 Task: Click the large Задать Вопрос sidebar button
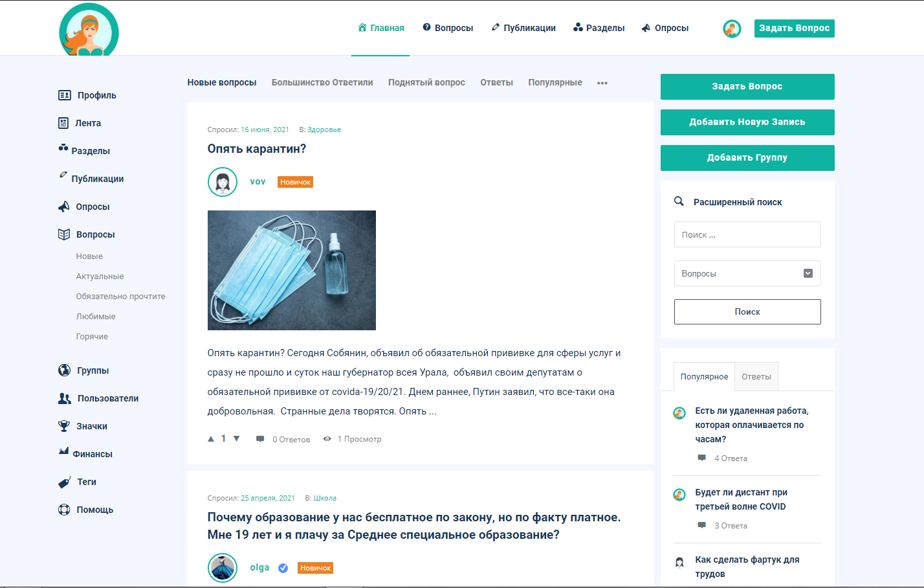747,87
